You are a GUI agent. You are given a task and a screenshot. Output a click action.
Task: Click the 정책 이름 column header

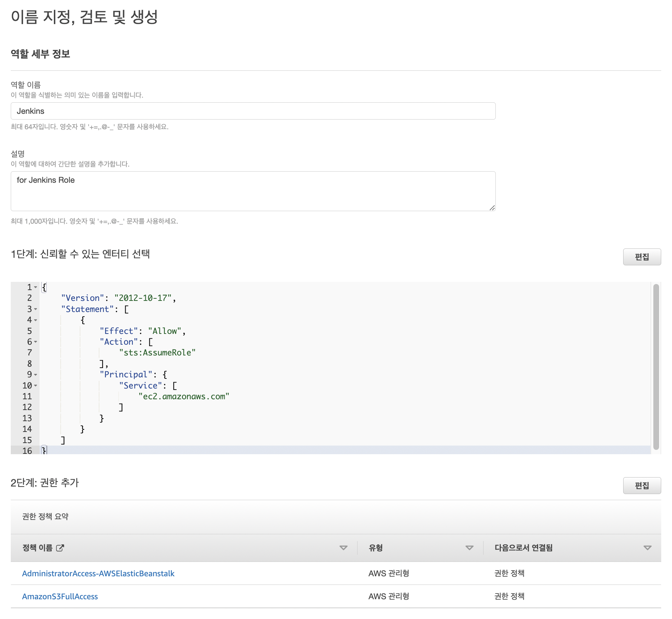coord(37,548)
